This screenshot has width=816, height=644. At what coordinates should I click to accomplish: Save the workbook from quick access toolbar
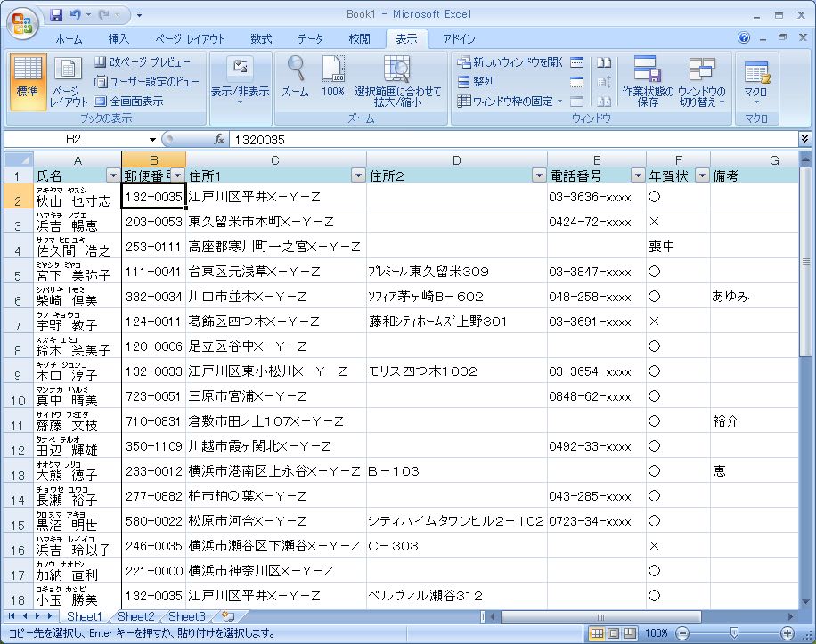pyautogui.click(x=56, y=15)
